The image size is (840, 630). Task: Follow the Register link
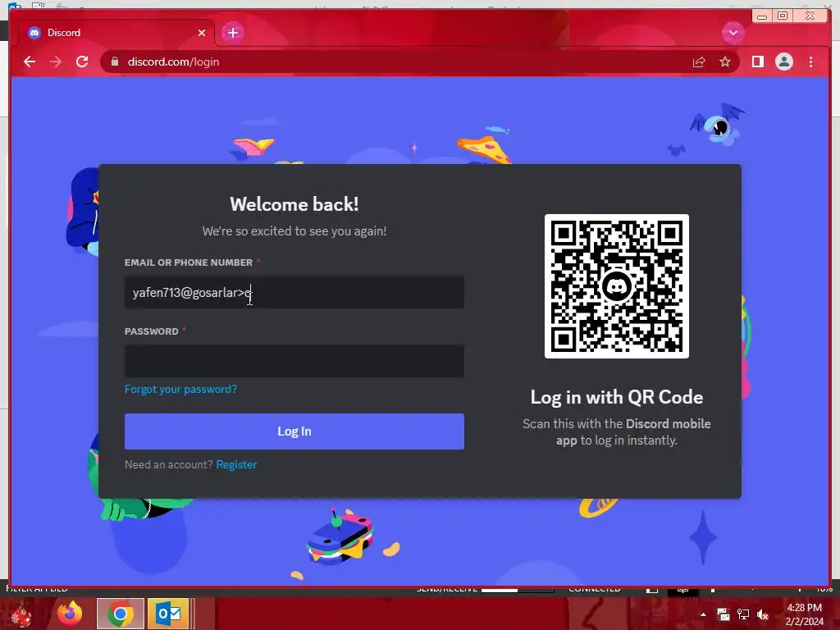[236, 464]
